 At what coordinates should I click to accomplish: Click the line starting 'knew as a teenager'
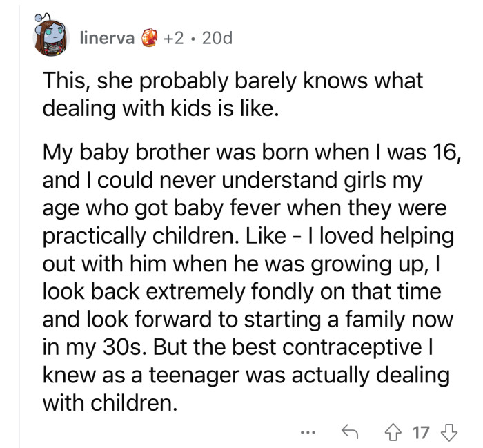point(246,375)
